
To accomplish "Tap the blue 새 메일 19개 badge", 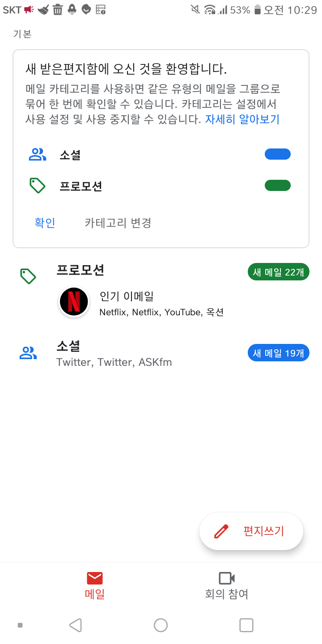I will pos(278,353).
